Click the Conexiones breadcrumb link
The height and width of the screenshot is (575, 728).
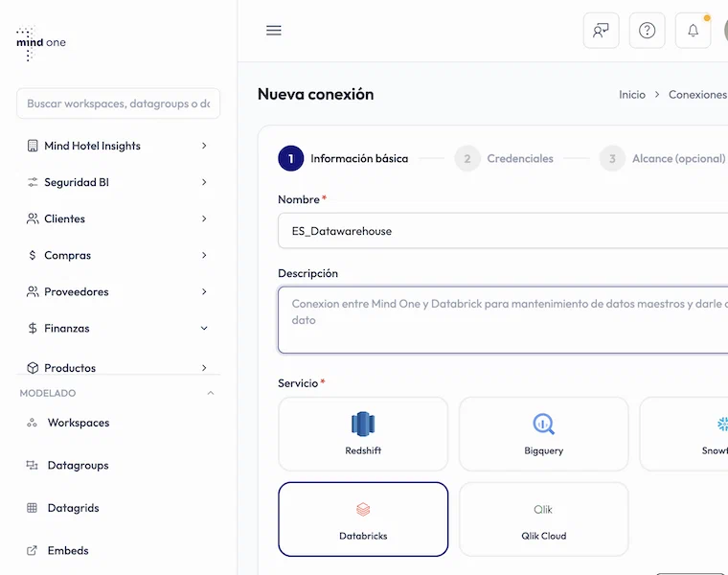coord(697,95)
